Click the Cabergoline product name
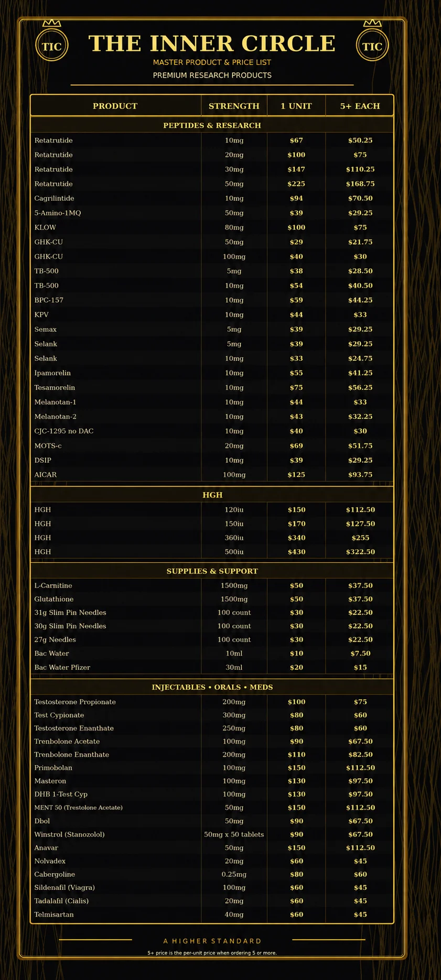This screenshot has width=441, height=980. pyautogui.click(x=55, y=875)
